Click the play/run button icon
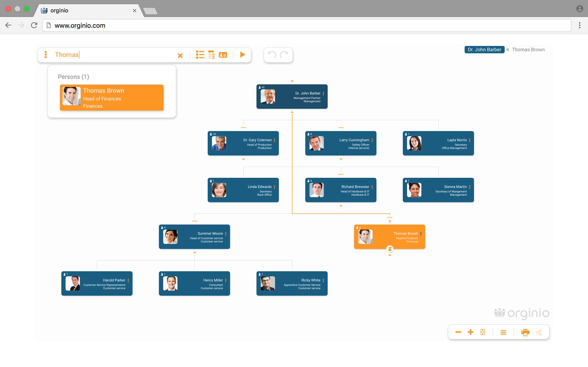 (243, 55)
